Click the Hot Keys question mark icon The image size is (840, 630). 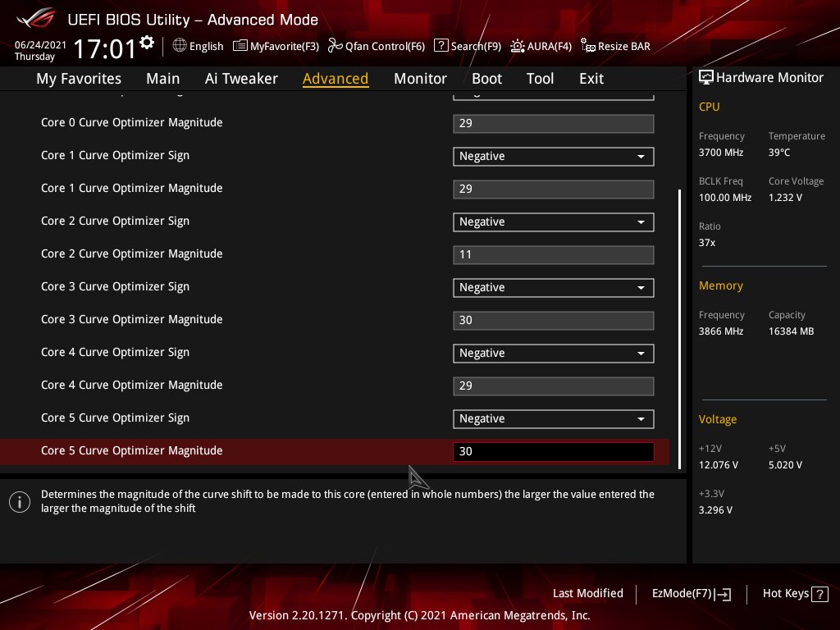(x=819, y=594)
